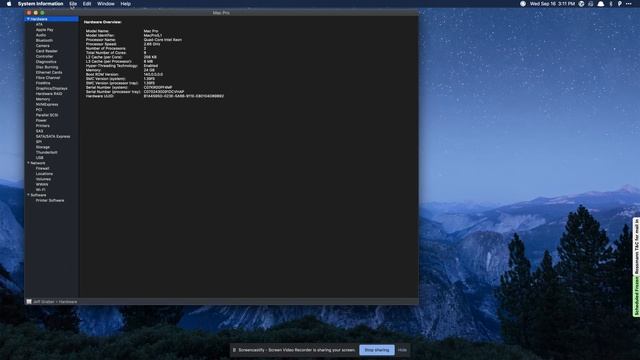Viewport: 640px width, 360px height.
Task: Select WWAN under Network
Action: pyautogui.click(x=42, y=184)
